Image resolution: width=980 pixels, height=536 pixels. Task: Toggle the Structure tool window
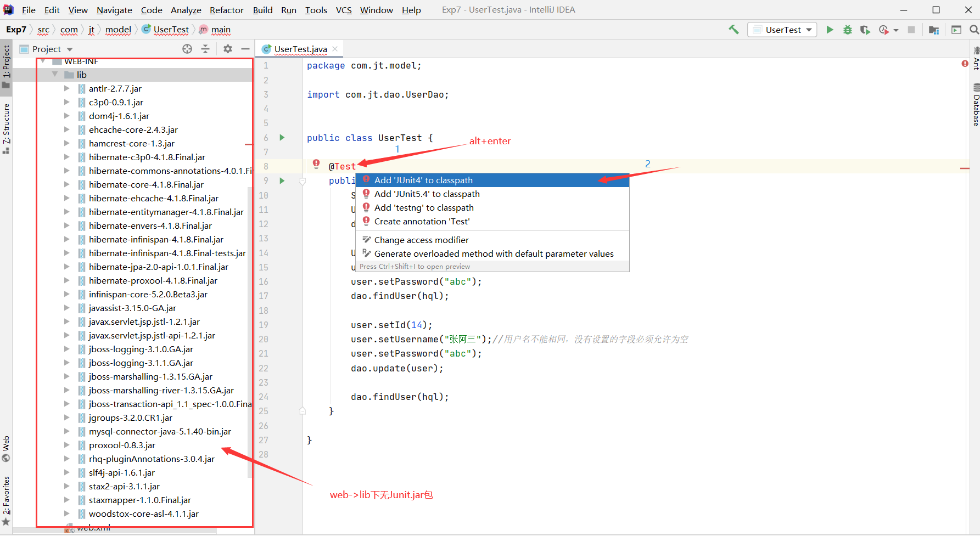(x=6, y=128)
